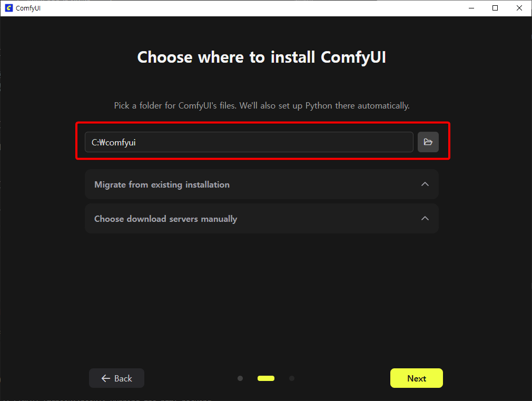Maximize the ComfyUI installer window
The width and height of the screenshot is (532, 401).
click(495, 8)
